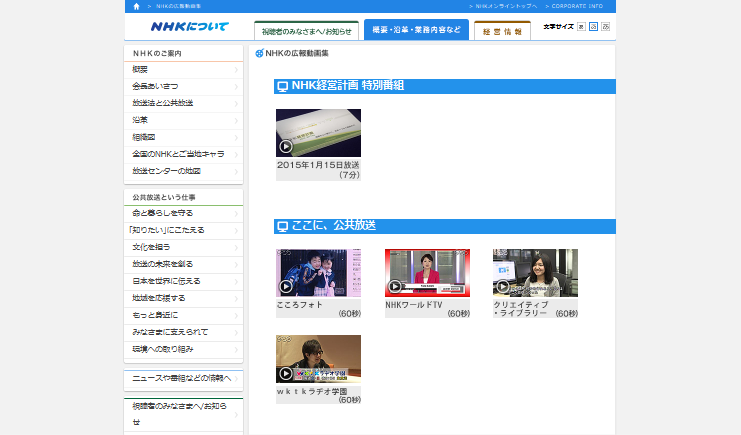The image size is (741, 435).
Task: Play the NHKワールドTV video with its play icon
Action: [x=395, y=287]
